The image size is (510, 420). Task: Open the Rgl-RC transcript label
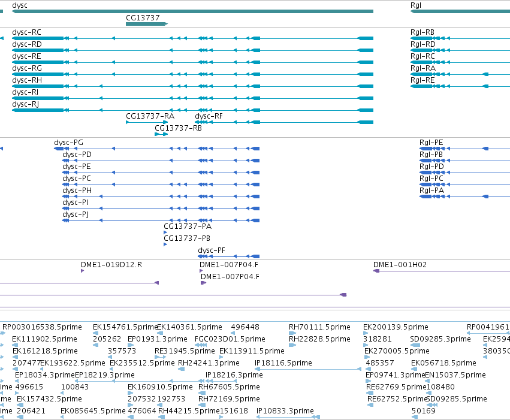(x=423, y=56)
